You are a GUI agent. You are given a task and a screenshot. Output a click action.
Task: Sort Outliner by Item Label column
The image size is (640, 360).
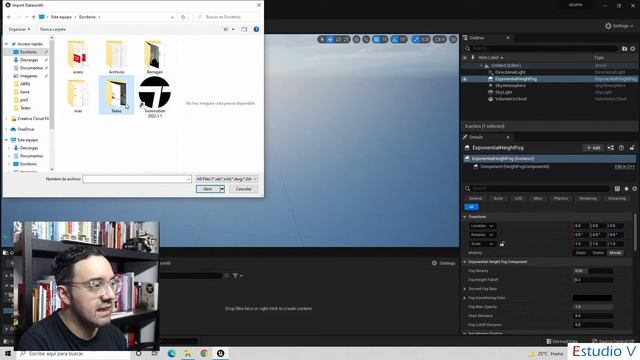pos(491,58)
